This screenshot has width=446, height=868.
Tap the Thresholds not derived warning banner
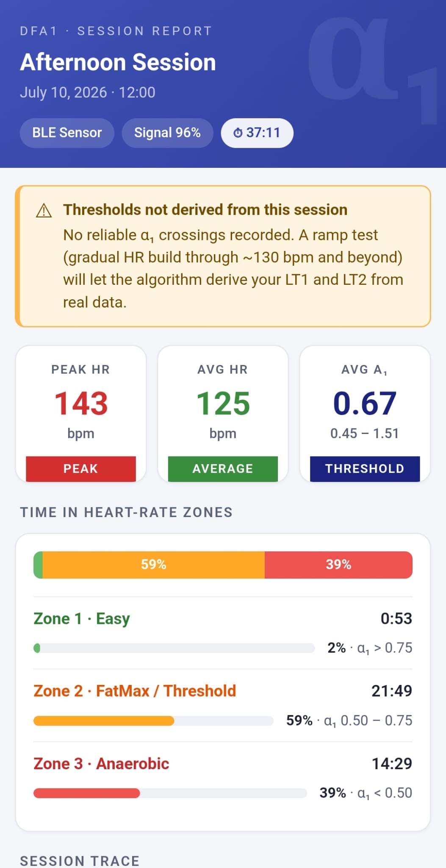(x=223, y=256)
